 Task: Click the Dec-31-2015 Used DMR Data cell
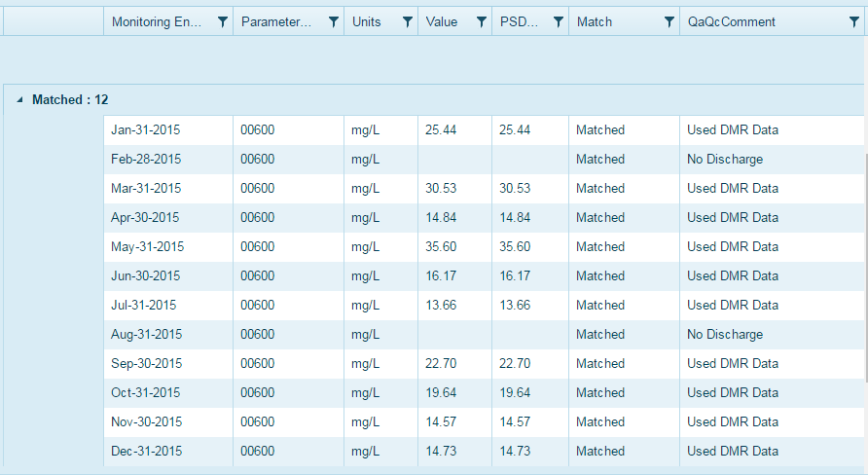(x=733, y=451)
